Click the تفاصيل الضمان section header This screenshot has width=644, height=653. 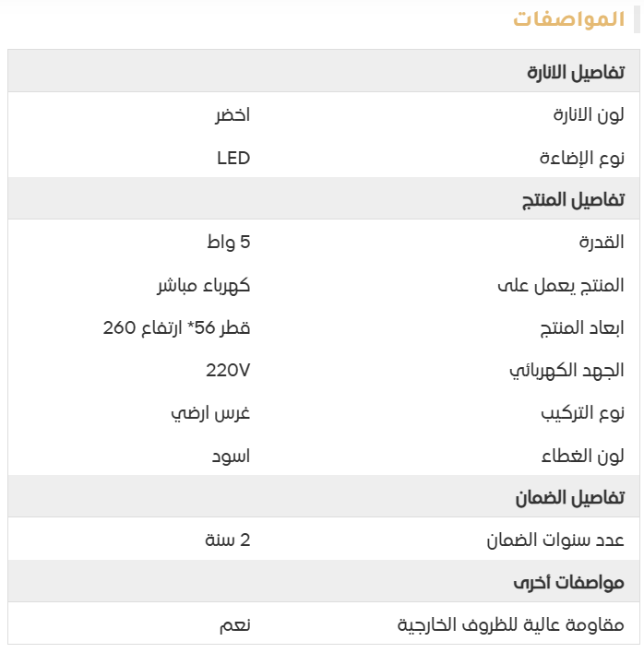tap(570, 498)
